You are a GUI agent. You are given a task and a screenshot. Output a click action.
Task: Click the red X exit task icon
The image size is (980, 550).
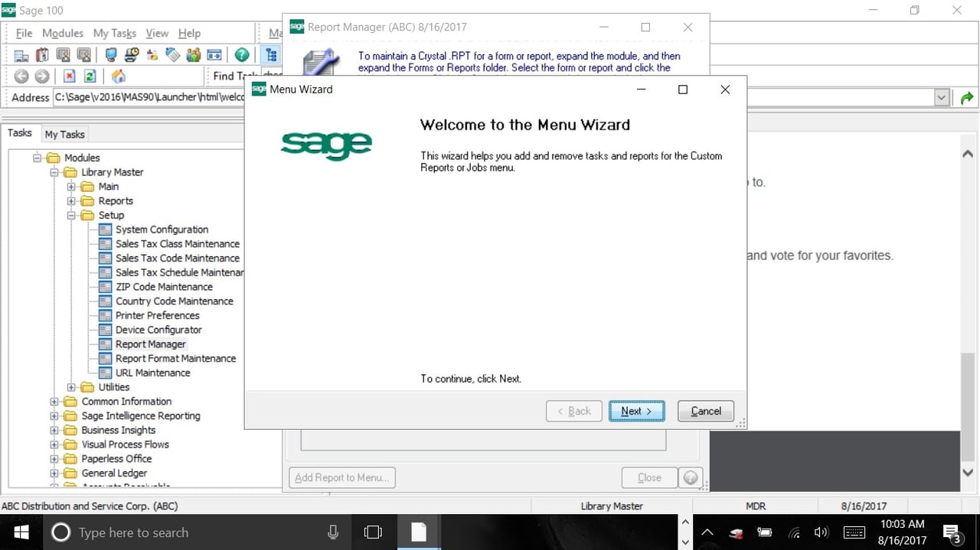(70, 76)
